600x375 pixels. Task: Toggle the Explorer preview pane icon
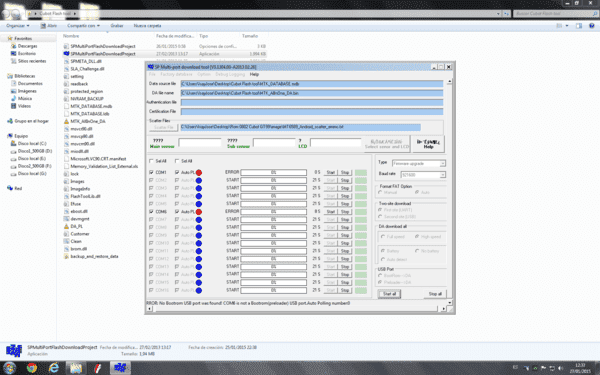click(579, 26)
